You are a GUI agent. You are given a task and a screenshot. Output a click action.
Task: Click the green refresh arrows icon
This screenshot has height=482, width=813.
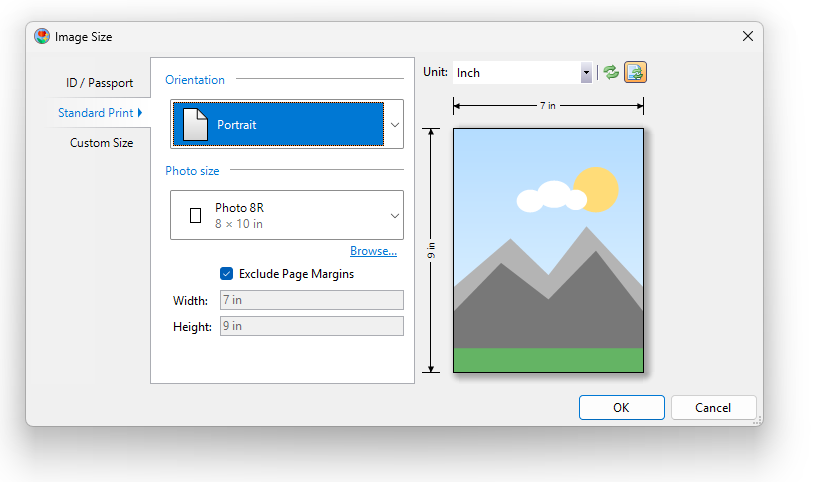(611, 73)
